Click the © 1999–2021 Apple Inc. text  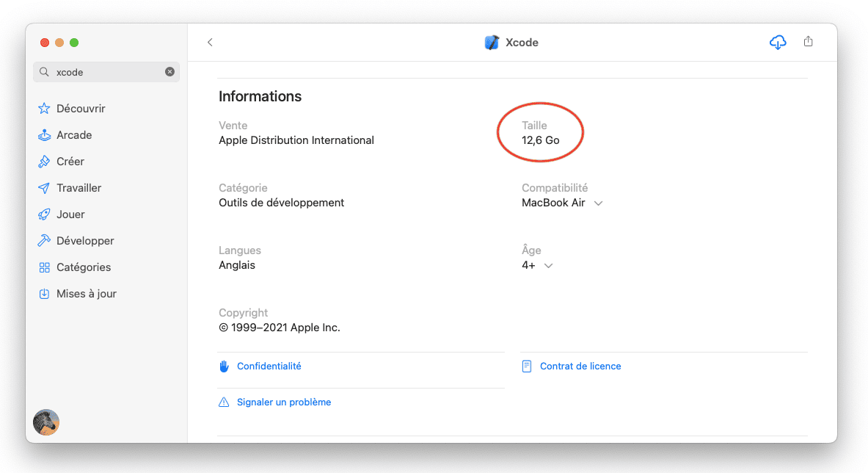tap(280, 328)
